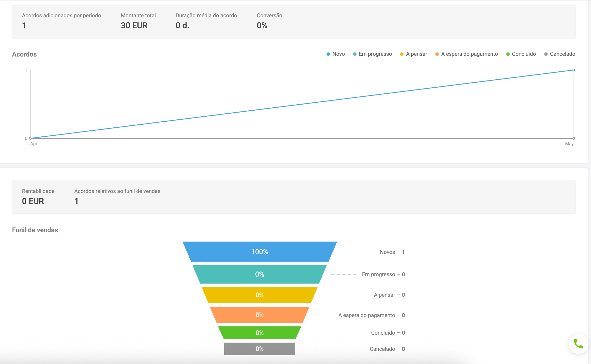Click the Apr data point at chart origin
This screenshot has height=364, width=591.
[x=30, y=138]
